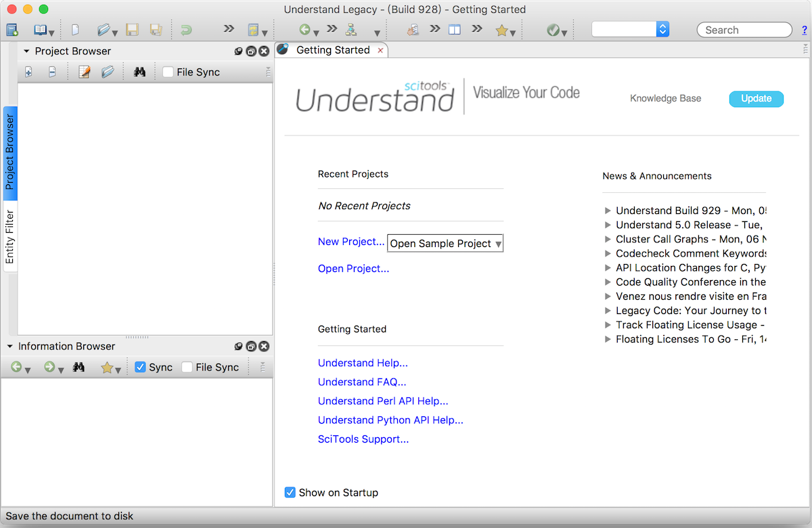Expand the Codecheck Comment Keywords news item

608,253
